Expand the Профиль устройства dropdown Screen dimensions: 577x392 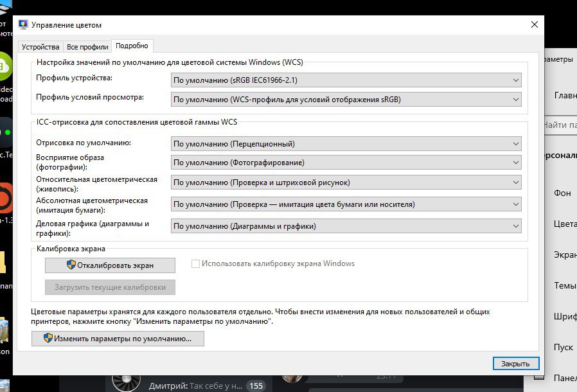coord(346,80)
